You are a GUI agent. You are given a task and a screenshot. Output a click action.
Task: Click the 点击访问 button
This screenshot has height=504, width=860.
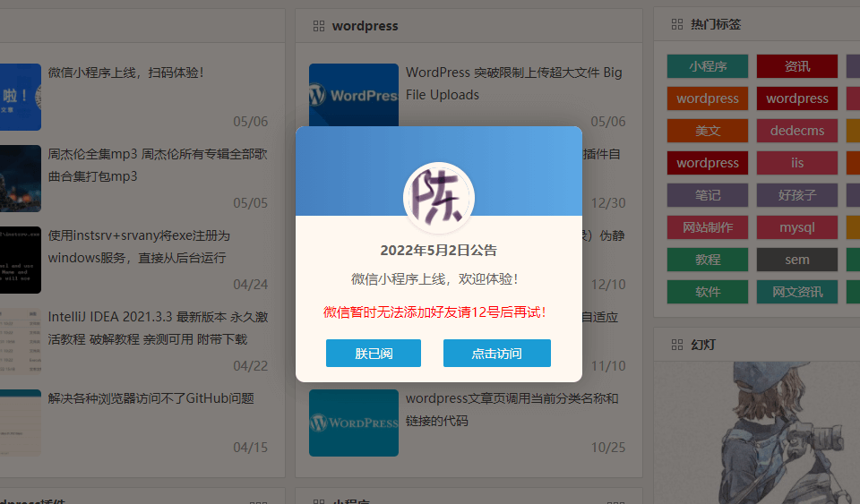click(x=497, y=354)
